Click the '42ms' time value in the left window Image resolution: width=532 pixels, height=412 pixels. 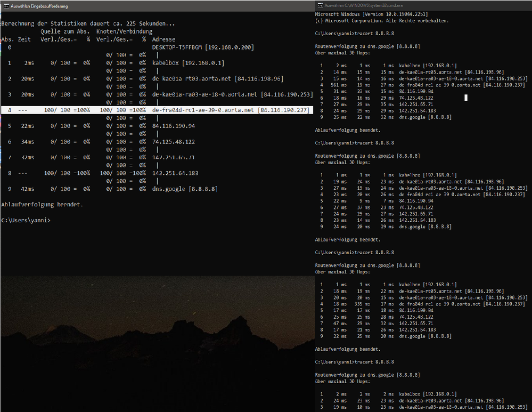click(x=28, y=189)
